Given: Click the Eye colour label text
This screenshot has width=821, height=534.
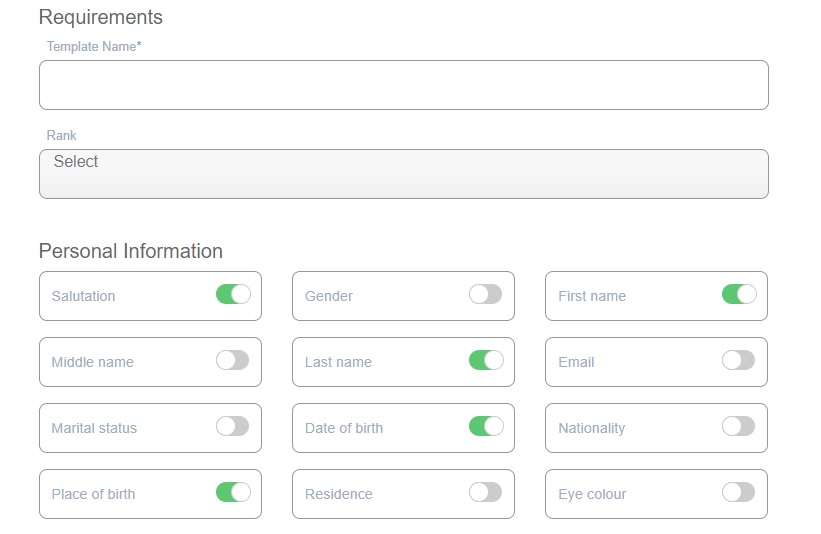Looking at the screenshot, I should 592,494.
